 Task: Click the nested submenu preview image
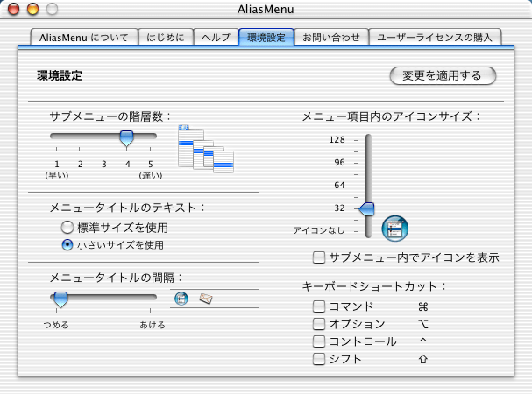pyautogui.click(x=206, y=149)
